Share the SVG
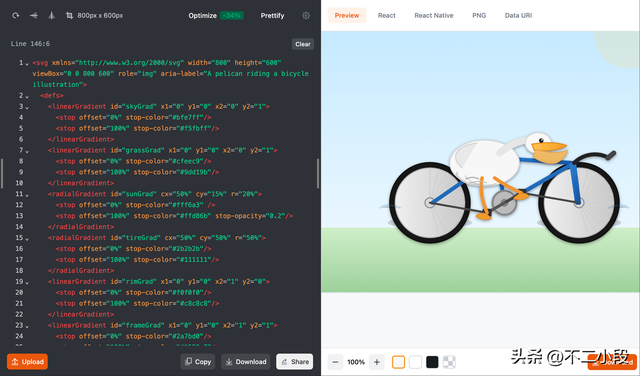This screenshot has height=376, width=640. click(x=295, y=362)
